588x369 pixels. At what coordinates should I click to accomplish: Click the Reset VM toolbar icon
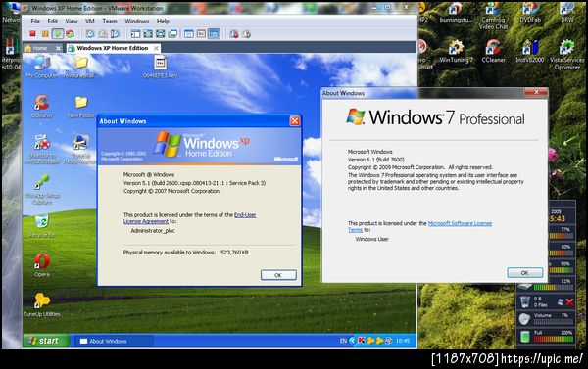tap(70, 34)
